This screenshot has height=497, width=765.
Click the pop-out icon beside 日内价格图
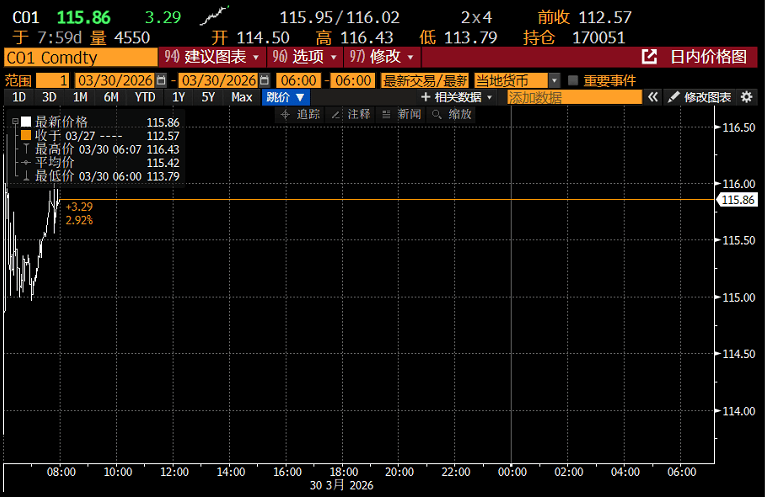pyautogui.click(x=649, y=57)
